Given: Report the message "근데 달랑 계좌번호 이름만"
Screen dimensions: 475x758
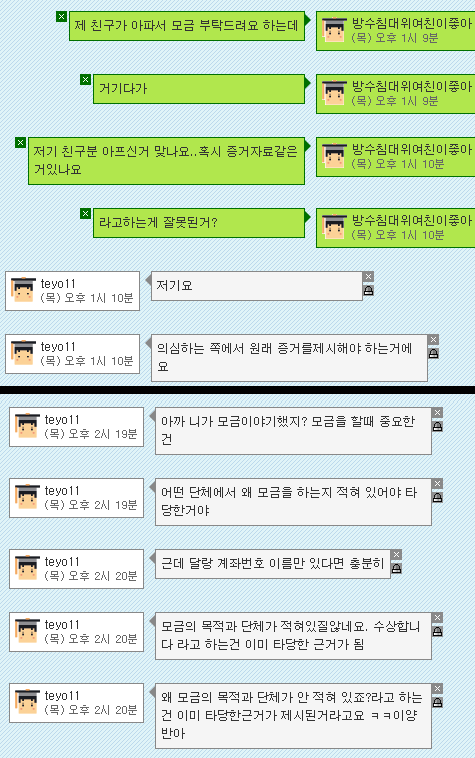Looking at the screenshot, I should [x=396, y=568].
